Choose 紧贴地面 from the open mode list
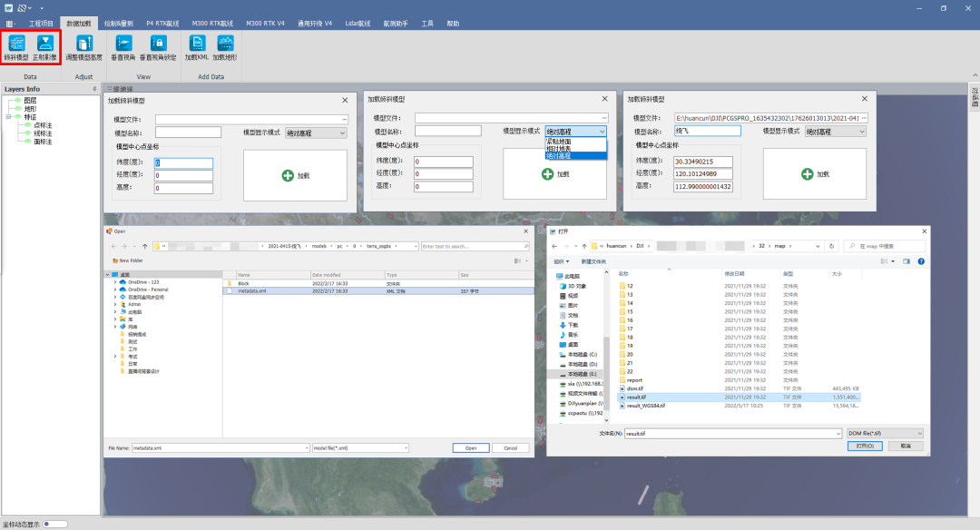The width and height of the screenshot is (980, 530). click(x=575, y=142)
